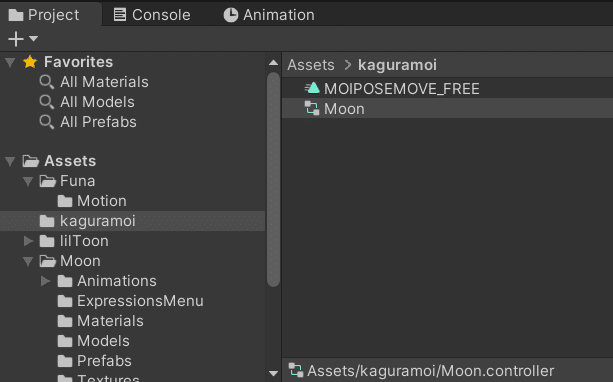
Task: Click the folder tree scroll-up arrow
Action: coord(274,63)
